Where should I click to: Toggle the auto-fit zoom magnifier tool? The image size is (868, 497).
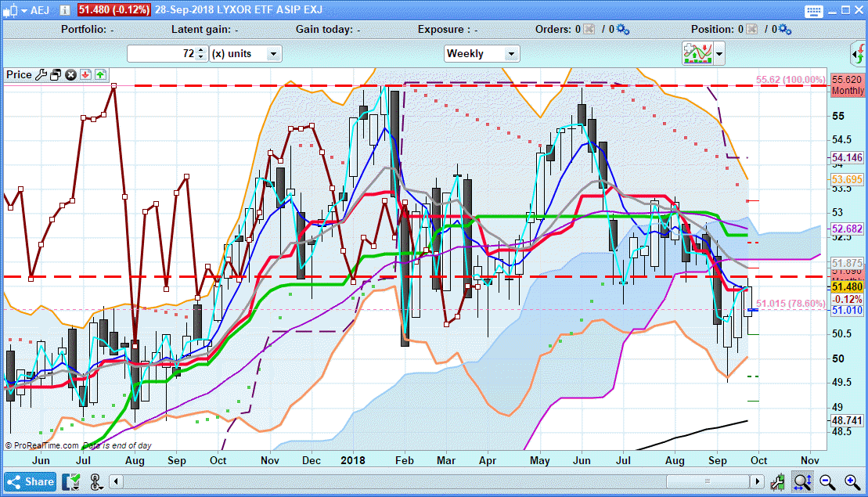pyautogui.click(x=802, y=482)
